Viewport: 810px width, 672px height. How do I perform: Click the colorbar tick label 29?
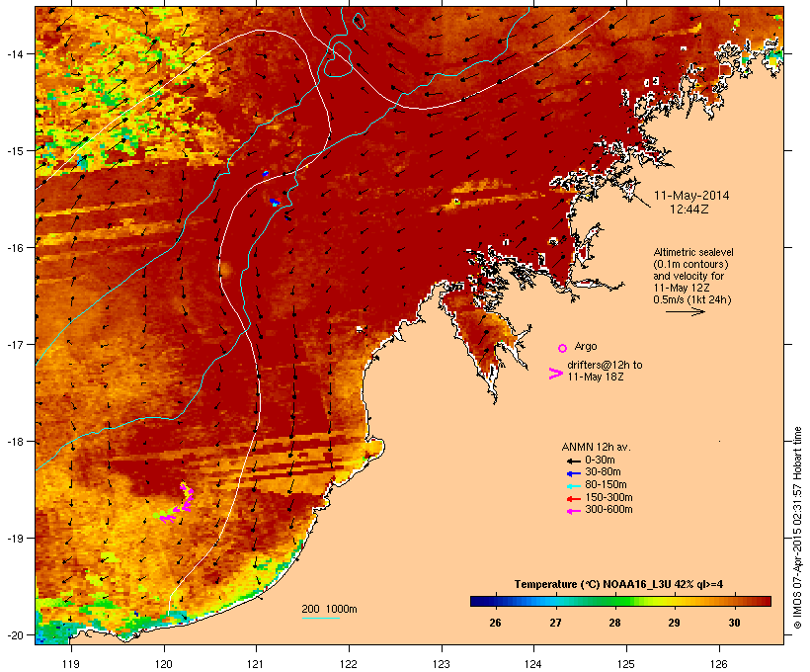coord(674,623)
